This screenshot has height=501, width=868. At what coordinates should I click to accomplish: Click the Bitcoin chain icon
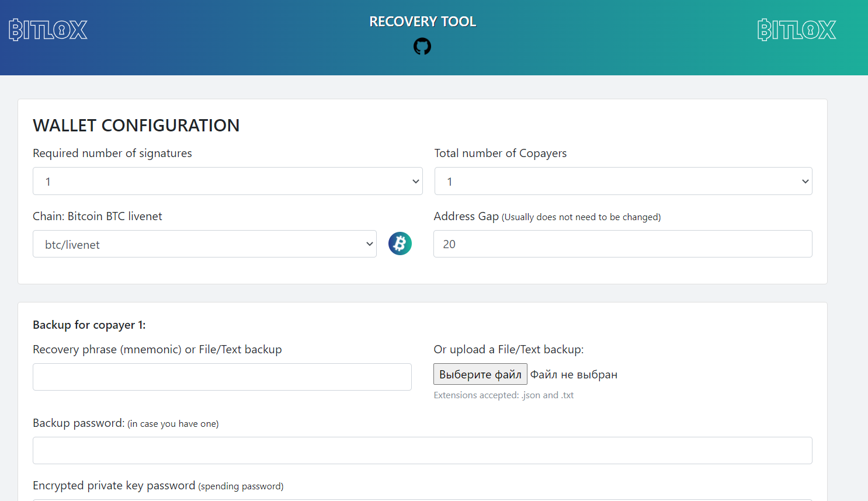coord(400,243)
